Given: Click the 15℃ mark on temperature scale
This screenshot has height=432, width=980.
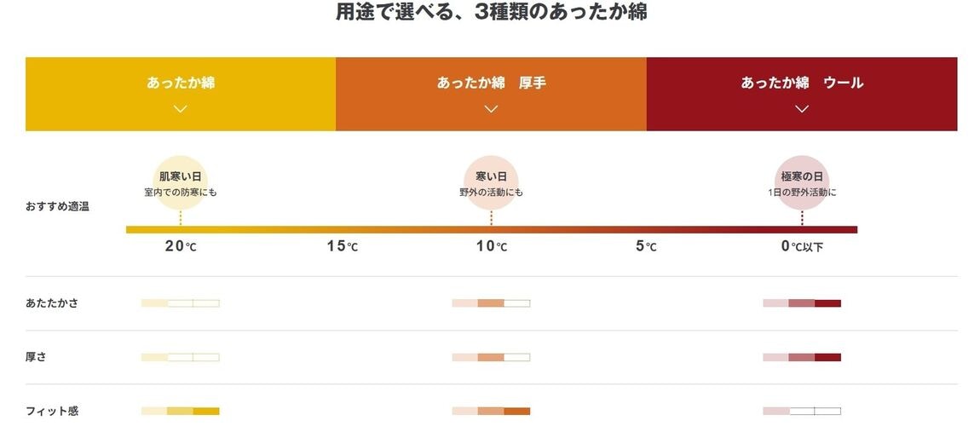Looking at the screenshot, I should [x=342, y=247].
